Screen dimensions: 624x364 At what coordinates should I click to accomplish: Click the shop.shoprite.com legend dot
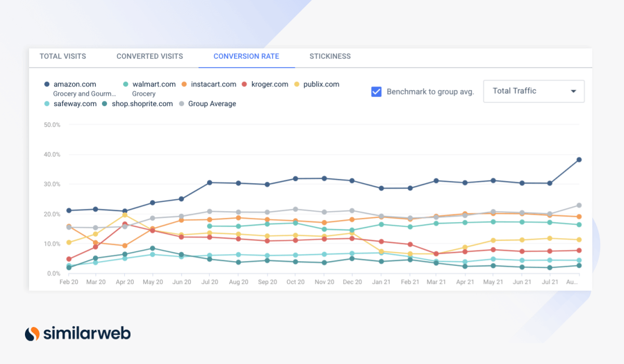pos(105,104)
